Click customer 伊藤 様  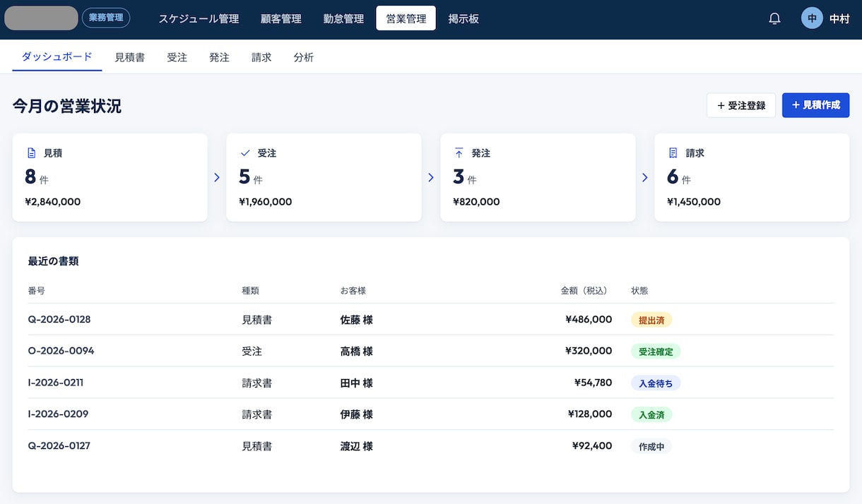356,414
